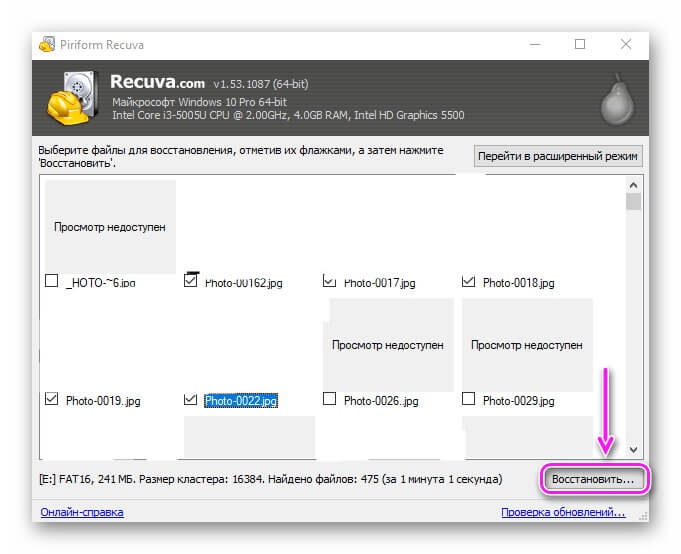The width and height of the screenshot is (681, 554).
Task: Select the _HOTO-~6.jpg unavailable preview thumbnail
Action: (x=110, y=227)
